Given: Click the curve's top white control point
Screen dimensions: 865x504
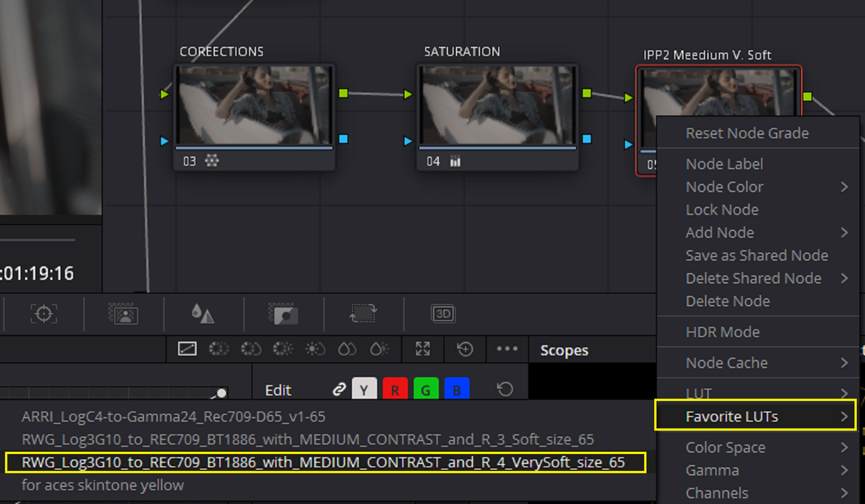Looking at the screenshot, I should 222,393.
